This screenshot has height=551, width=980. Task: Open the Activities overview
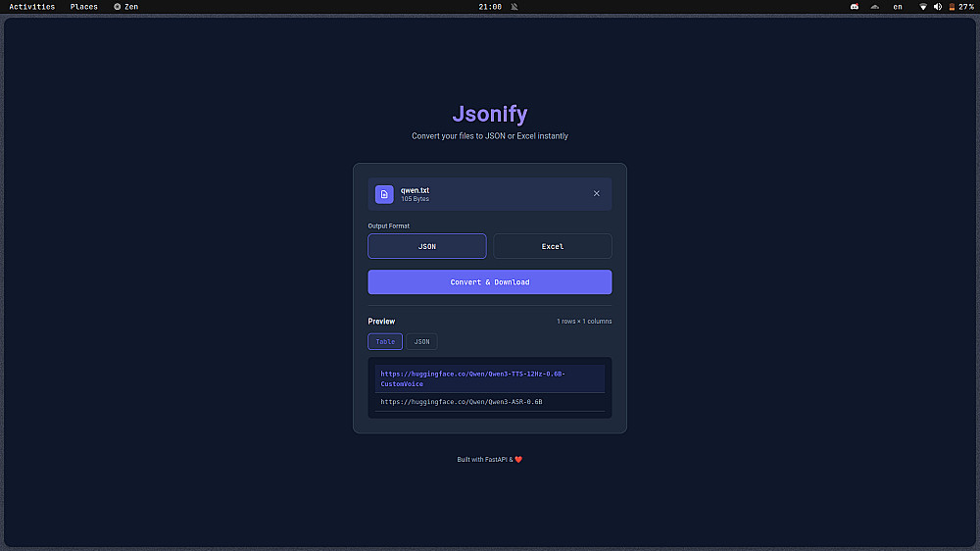click(32, 6)
